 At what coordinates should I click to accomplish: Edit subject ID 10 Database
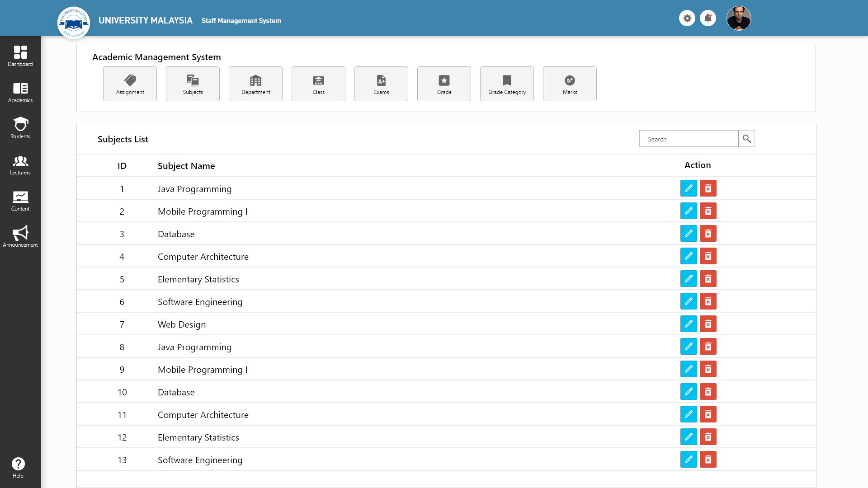coord(689,392)
